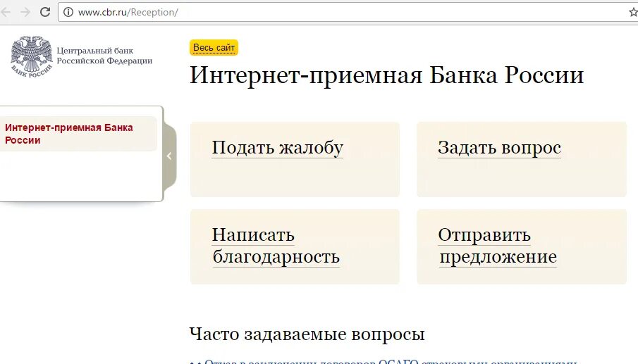Viewport: 638px width, 364px height.
Task: Click the browser forward arrow
Action: [25, 12]
